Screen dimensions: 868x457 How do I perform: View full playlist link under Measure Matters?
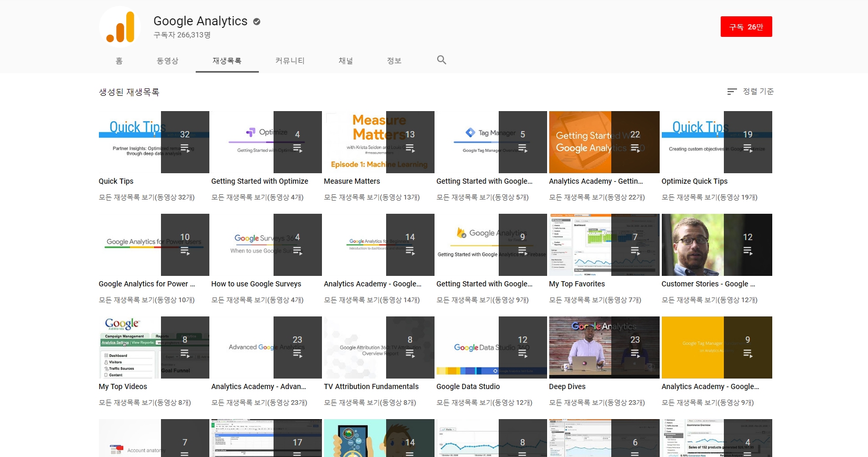coord(372,197)
